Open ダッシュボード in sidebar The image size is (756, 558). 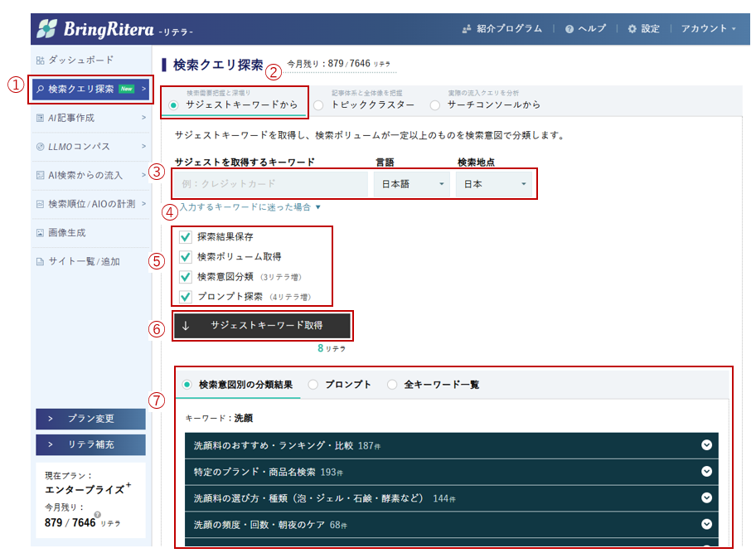tap(90, 61)
